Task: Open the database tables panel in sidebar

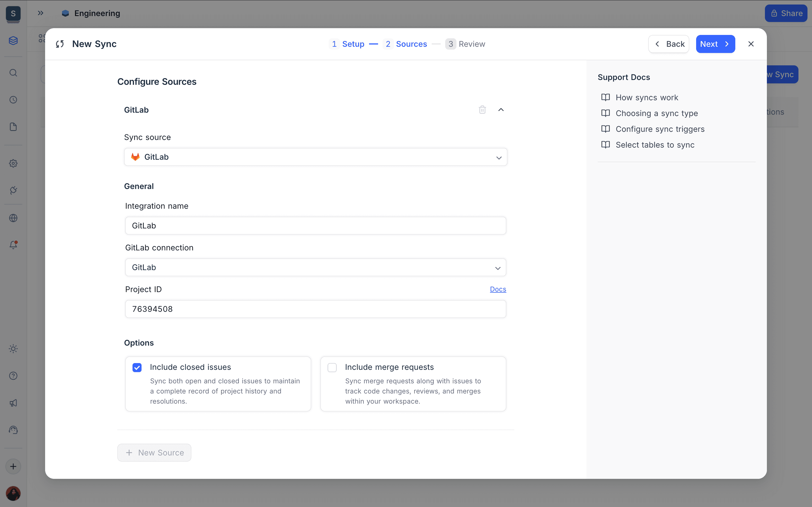Action: pos(14,41)
